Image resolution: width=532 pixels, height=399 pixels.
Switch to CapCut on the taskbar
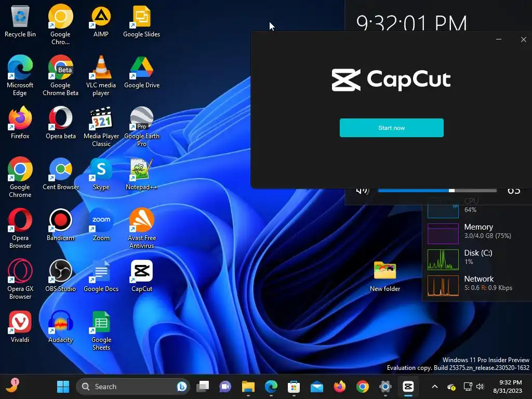tap(408, 387)
